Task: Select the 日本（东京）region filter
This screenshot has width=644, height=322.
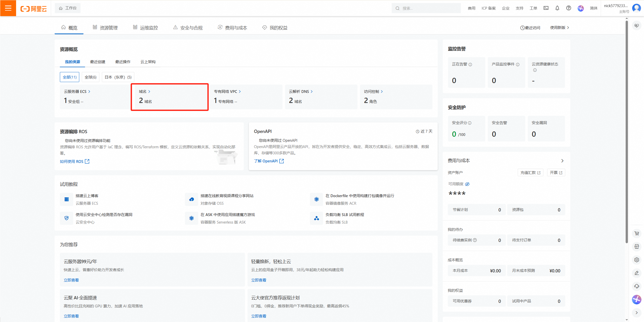Action: coord(117,77)
